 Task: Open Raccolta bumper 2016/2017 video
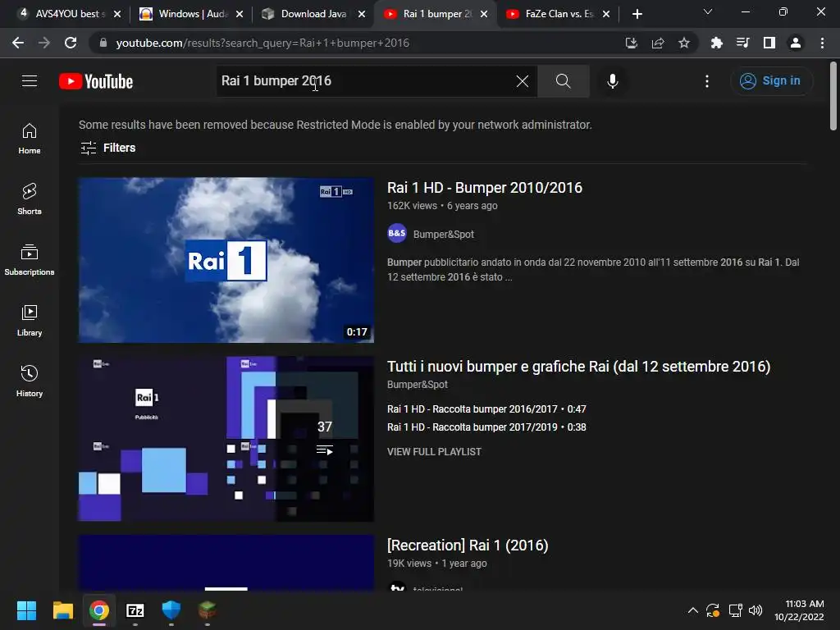tap(486, 409)
